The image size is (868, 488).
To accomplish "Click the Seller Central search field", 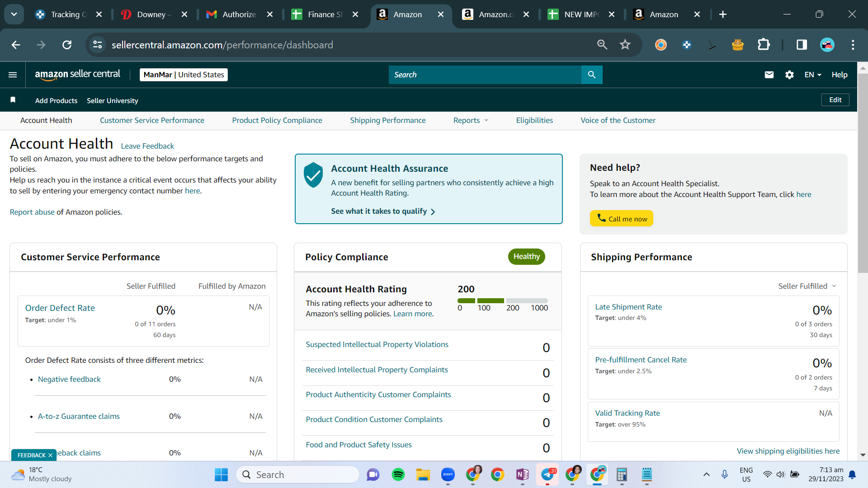I will click(x=485, y=75).
